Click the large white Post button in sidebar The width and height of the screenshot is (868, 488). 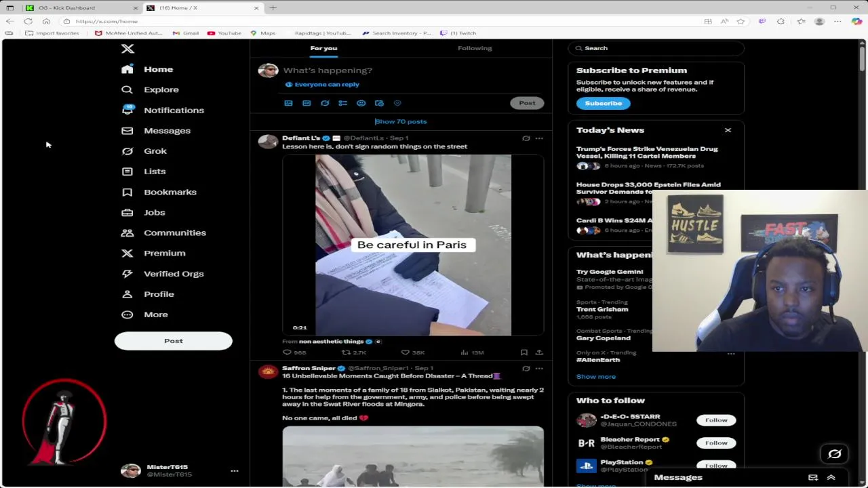point(174,341)
